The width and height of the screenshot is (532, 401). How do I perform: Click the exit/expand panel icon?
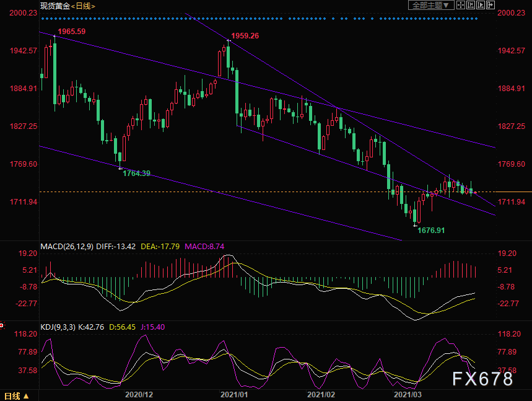point(491,5)
